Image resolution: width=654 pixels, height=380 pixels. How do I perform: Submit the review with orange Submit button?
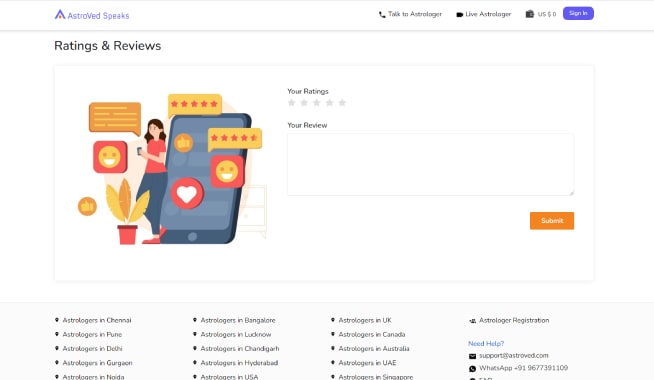(x=552, y=221)
